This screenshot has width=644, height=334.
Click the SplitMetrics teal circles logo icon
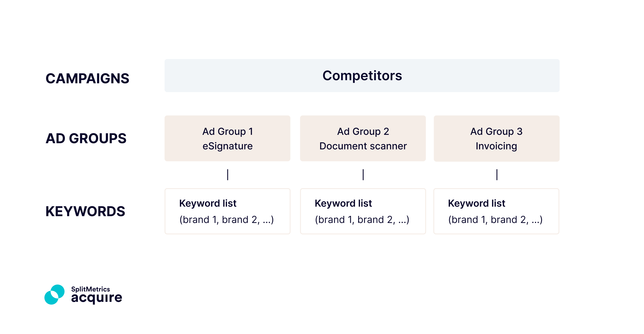(x=55, y=295)
